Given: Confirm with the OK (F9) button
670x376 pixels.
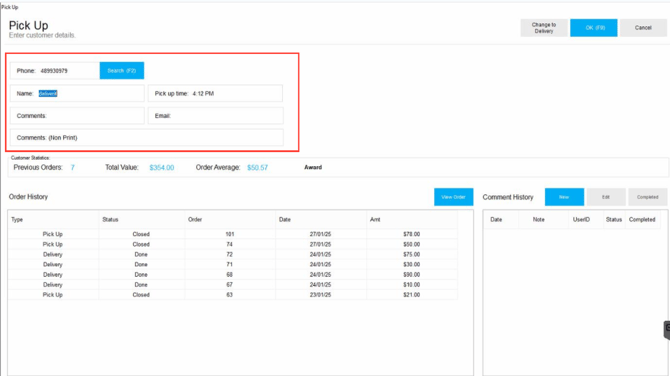Looking at the screenshot, I should click(x=594, y=28).
